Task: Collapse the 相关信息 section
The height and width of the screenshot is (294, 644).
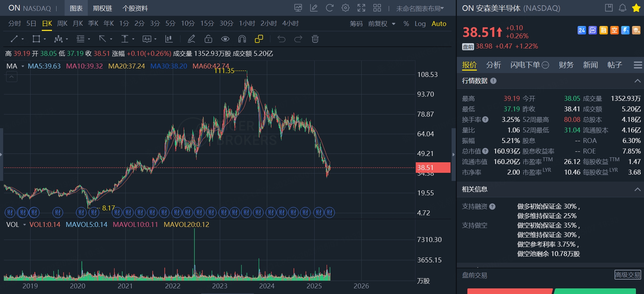Action: coord(637,189)
